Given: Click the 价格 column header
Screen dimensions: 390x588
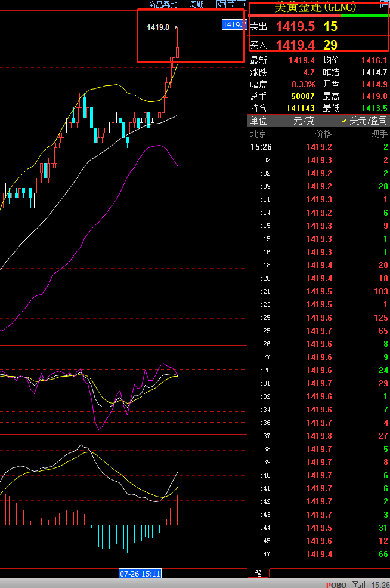Looking at the screenshot, I should 323,134.
